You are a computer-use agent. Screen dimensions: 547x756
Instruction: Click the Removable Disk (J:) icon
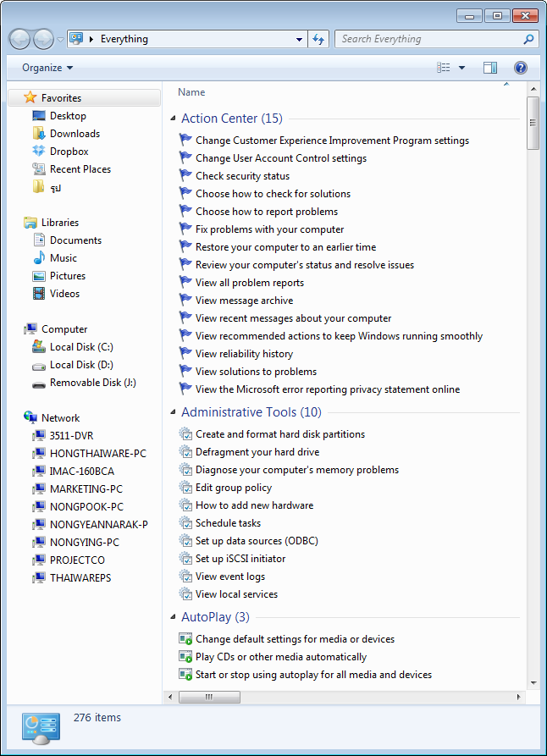click(x=39, y=384)
